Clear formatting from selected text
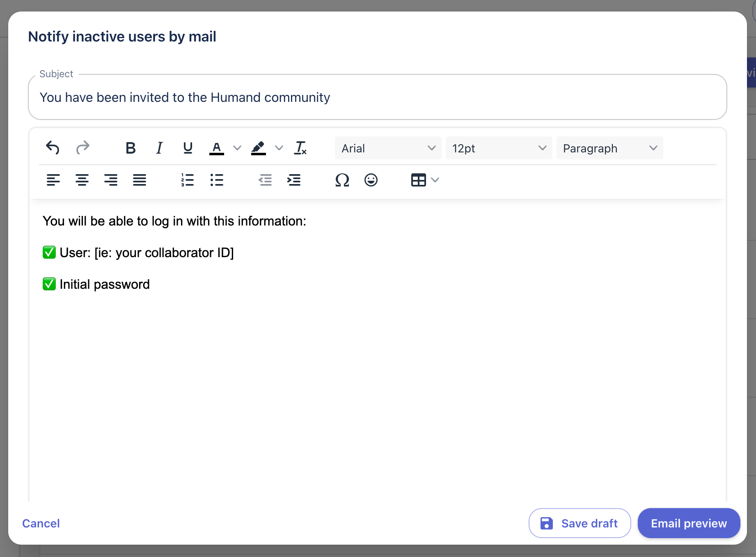 pos(300,148)
